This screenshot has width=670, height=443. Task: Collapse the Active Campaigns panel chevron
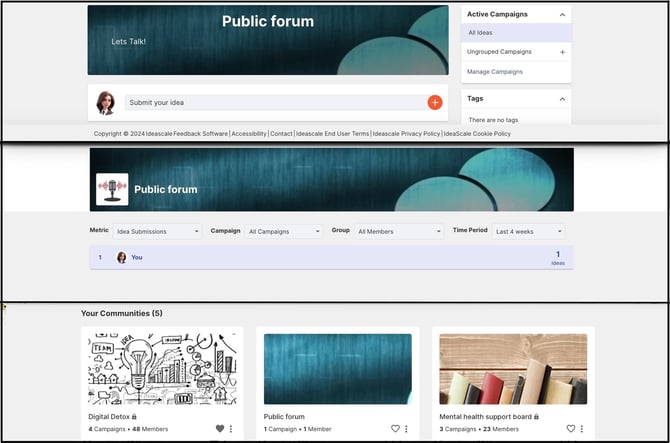point(562,15)
